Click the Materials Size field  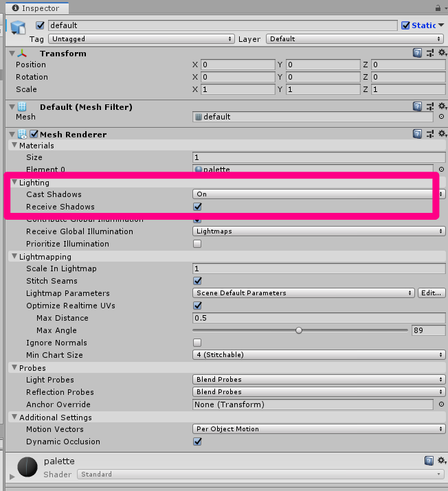(319, 157)
